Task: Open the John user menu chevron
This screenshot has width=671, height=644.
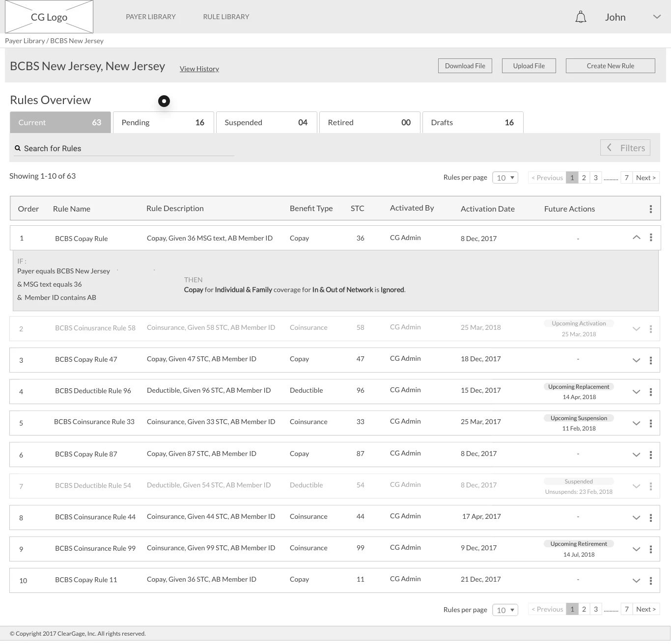Action: point(657,17)
